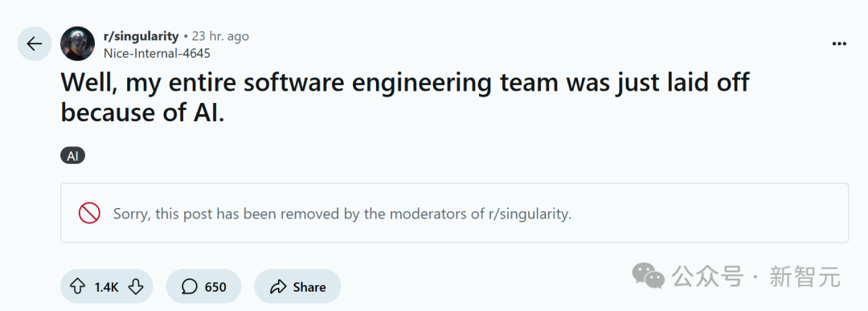
Task: Open the r/singularity community avatar
Action: [x=77, y=43]
